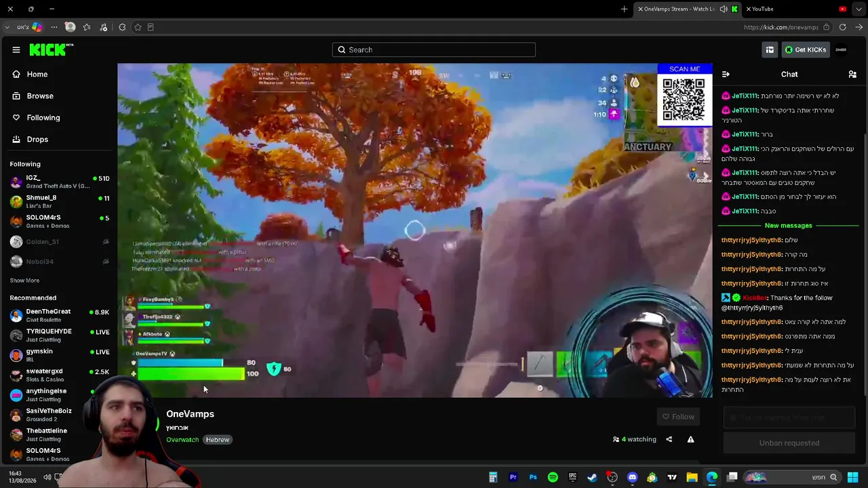Open Premiere Pro from the taskbar
Viewport: 868px width, 488px height.
tap(513, 477)
